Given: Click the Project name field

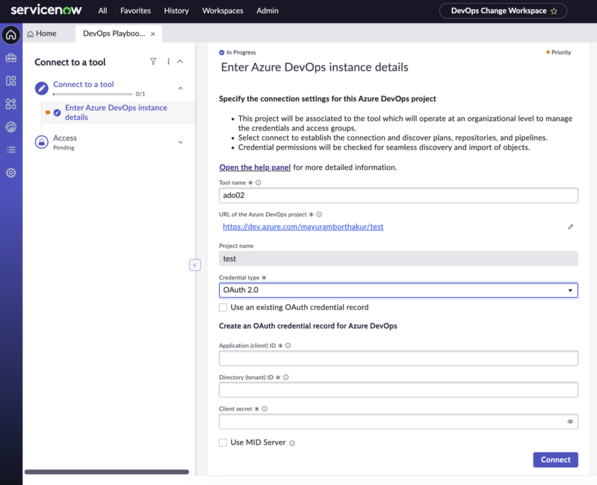Looking at the screenshot, I should [x=398, y=258].
